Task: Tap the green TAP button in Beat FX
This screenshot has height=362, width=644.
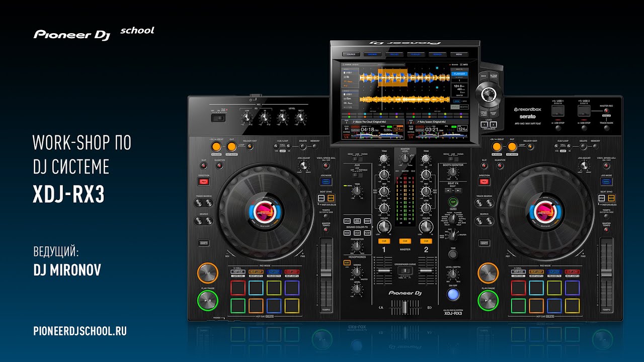Action: 453,202
